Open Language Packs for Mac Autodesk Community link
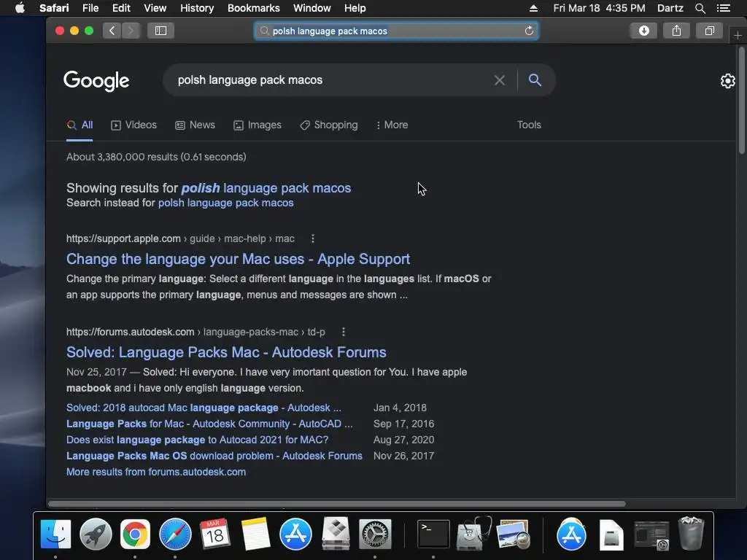747x560 pixels. click(209, 424)
